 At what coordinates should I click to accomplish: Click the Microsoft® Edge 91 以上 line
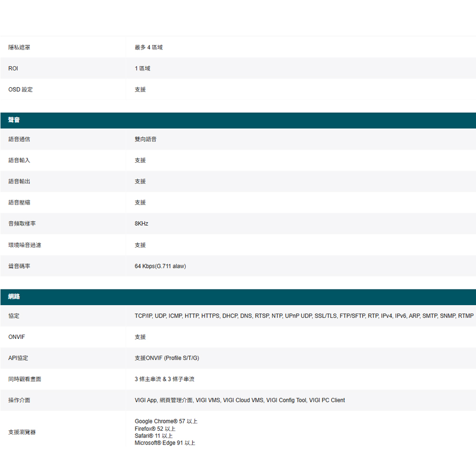click(x=165, y=443)
